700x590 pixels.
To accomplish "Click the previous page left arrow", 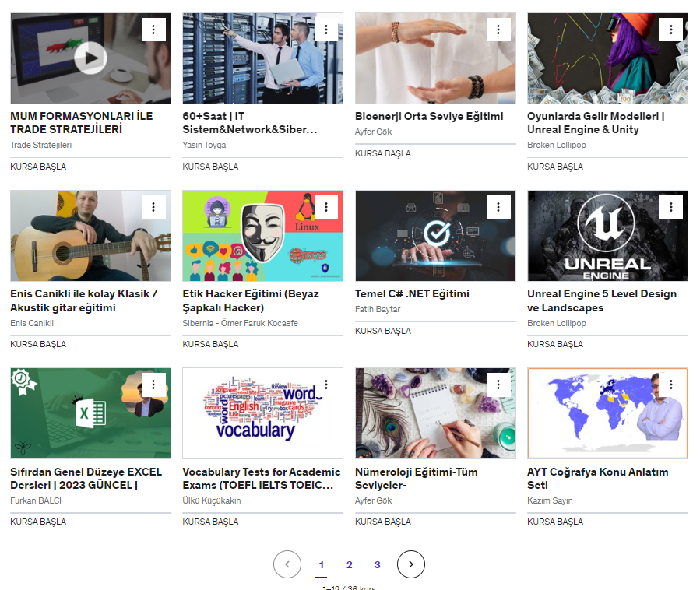I will coord(287,564).
